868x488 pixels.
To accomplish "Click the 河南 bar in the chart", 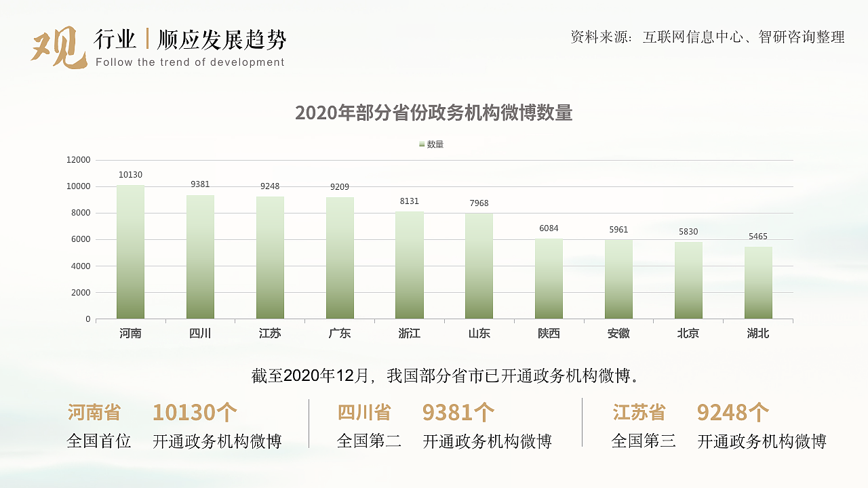I will [x=130, y=252].
